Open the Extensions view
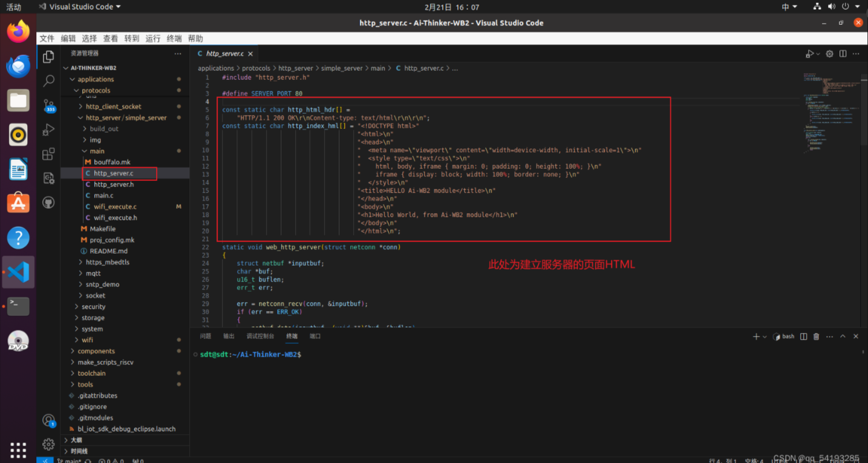Image resolution: width=868 pixels, height=463 pixels. 49,154
